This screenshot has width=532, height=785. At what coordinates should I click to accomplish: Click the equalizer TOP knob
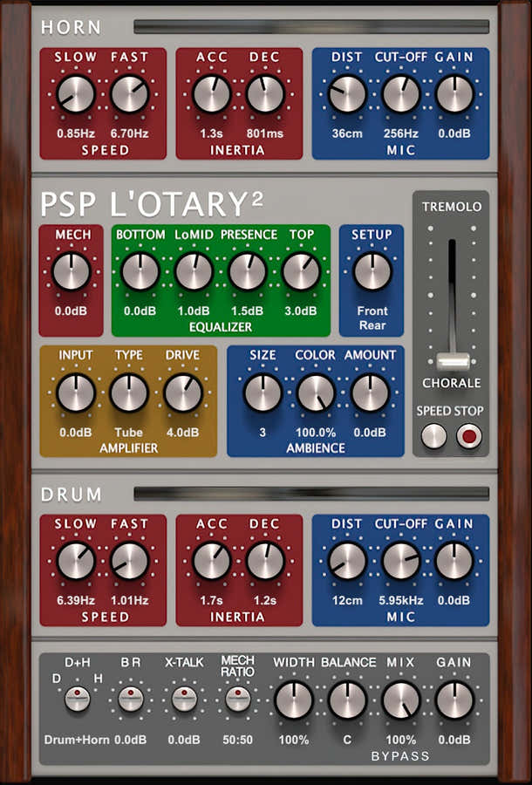pos(301,271)
